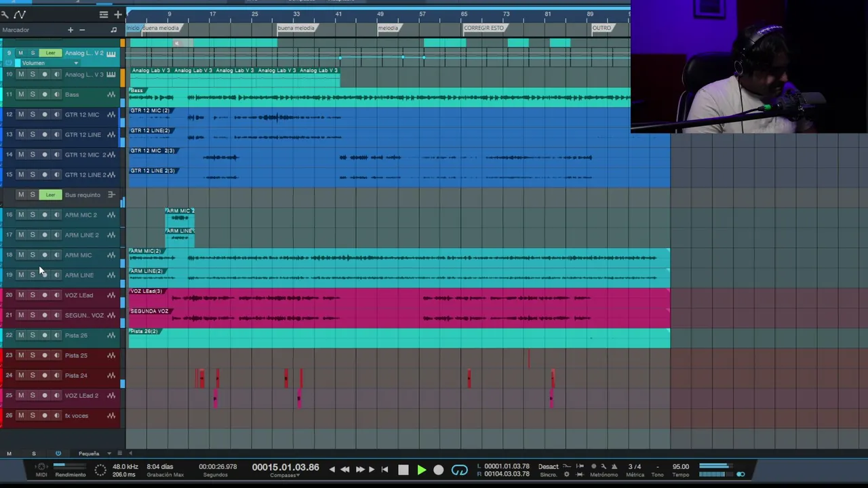
Task: Open the performance monitor Rendimiento
Action: [x=70, y=468]
